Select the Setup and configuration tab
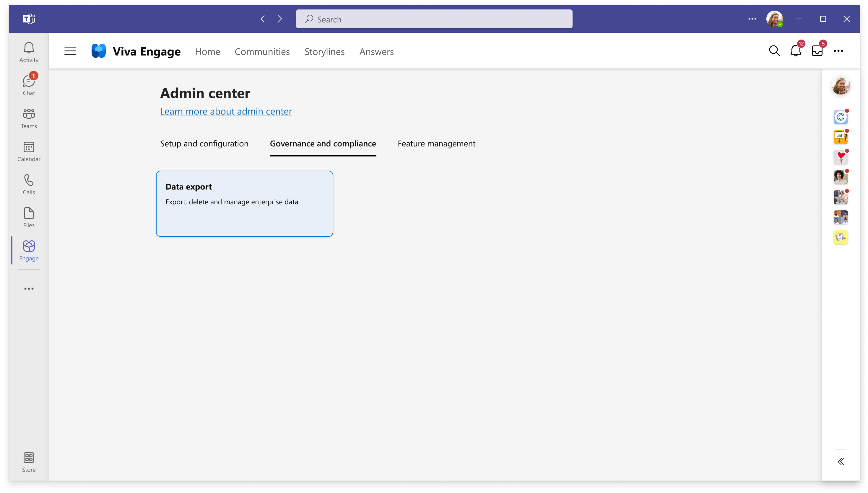868x493 pixels. [x=204, y=143]
